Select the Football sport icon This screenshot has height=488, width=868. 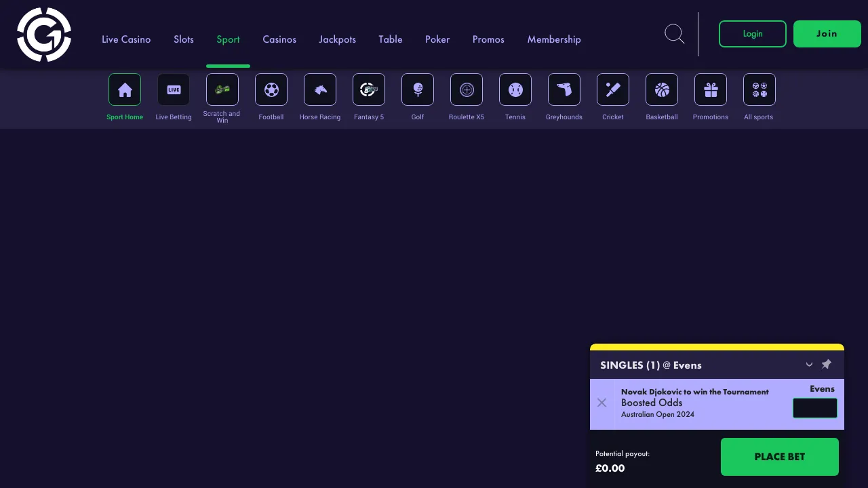click(271, 89)
